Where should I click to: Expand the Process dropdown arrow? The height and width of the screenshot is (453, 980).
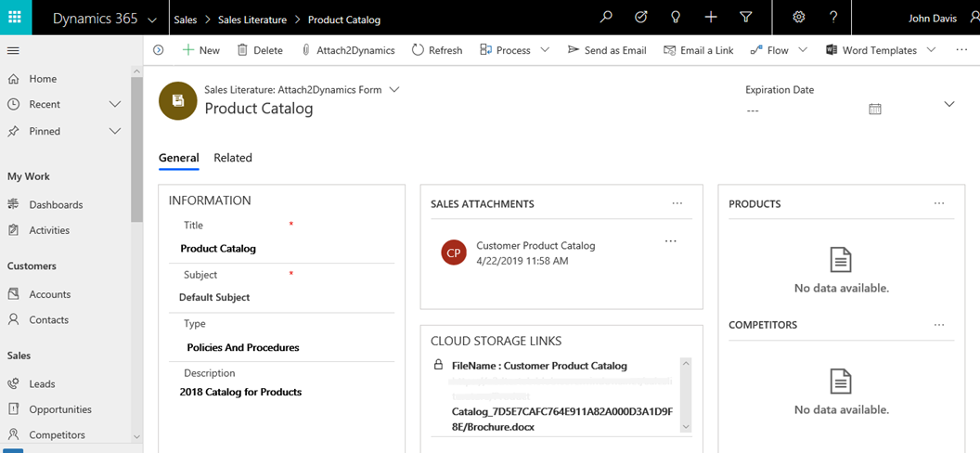click(x=545, y=50)
